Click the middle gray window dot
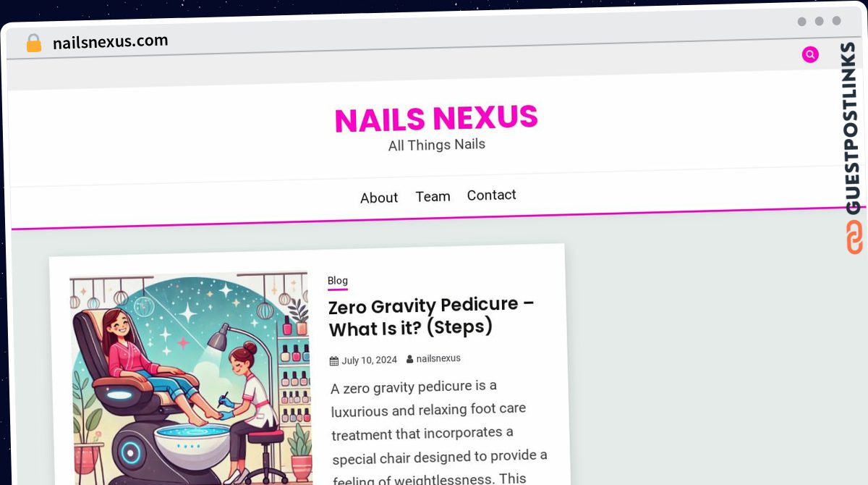The image size is (868, 485). click(x=819, y=21)
